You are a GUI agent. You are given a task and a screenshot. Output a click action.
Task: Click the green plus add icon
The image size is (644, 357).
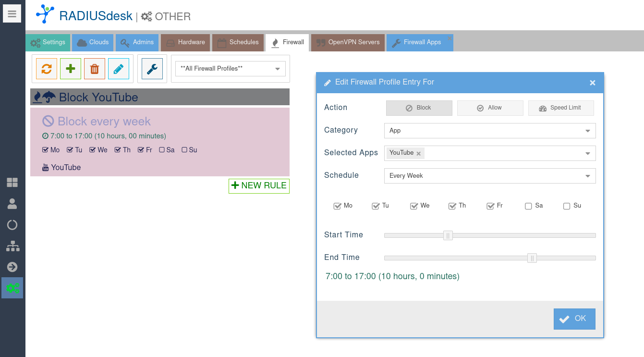tap(71, 69)
